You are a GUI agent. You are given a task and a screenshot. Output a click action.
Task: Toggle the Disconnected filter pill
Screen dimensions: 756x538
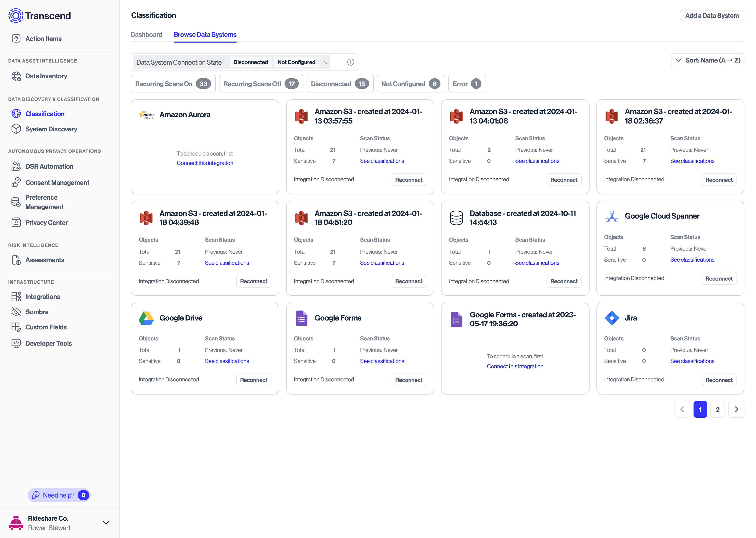339,84
